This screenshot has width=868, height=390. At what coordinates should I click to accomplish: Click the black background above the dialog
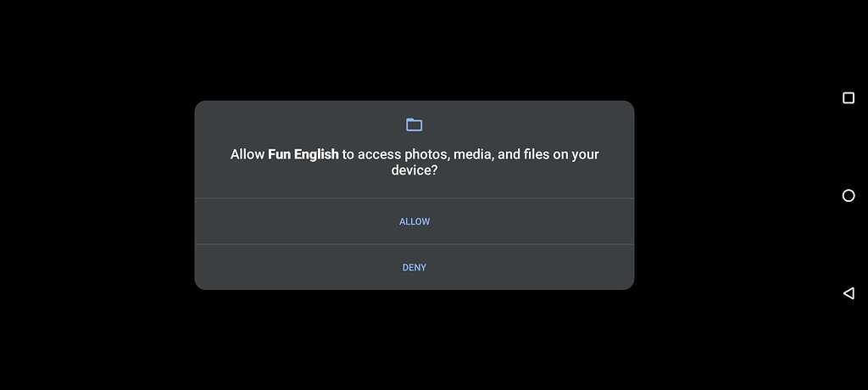click(414, 50)
